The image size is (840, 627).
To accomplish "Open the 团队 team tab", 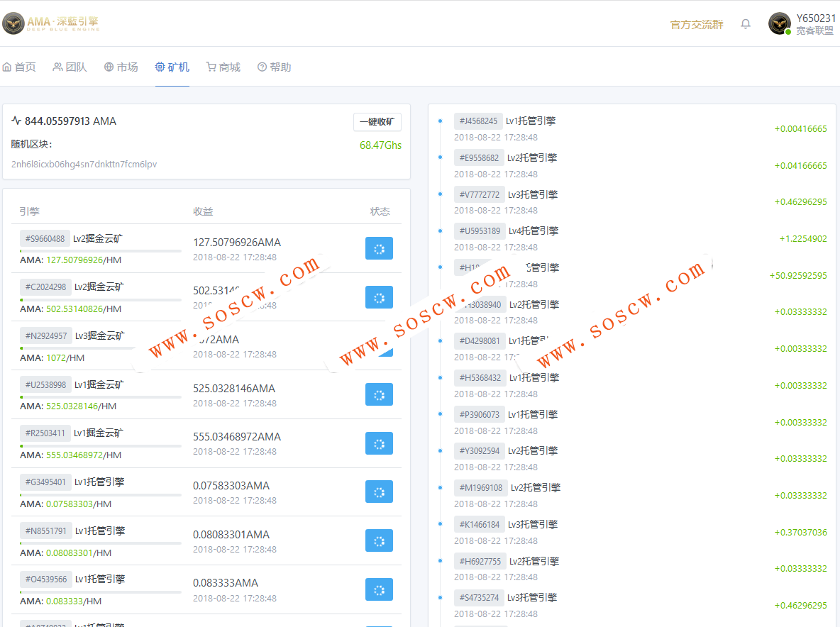I will click(70, 67).
